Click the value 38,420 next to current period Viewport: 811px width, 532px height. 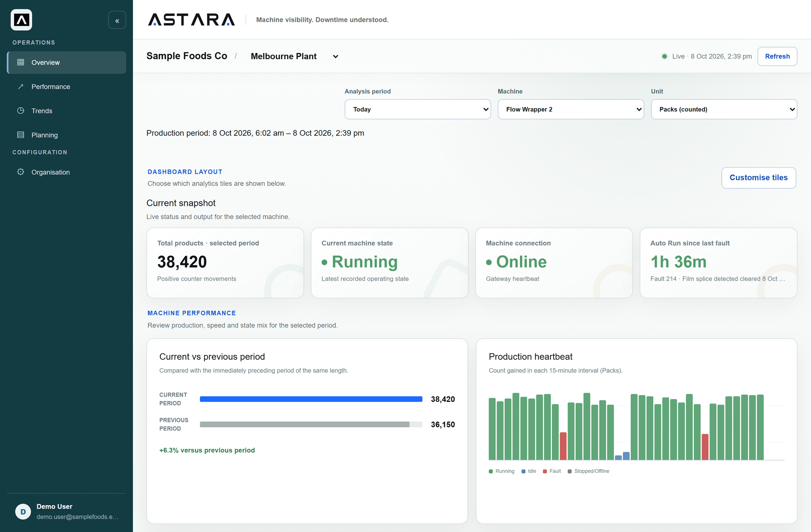(x=443, y=399)
